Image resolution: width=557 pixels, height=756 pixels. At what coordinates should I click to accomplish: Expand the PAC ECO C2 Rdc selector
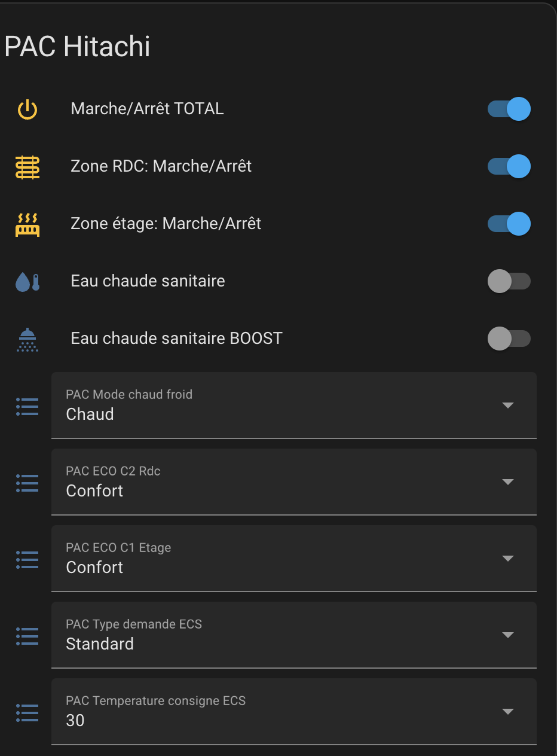point(293,482)
